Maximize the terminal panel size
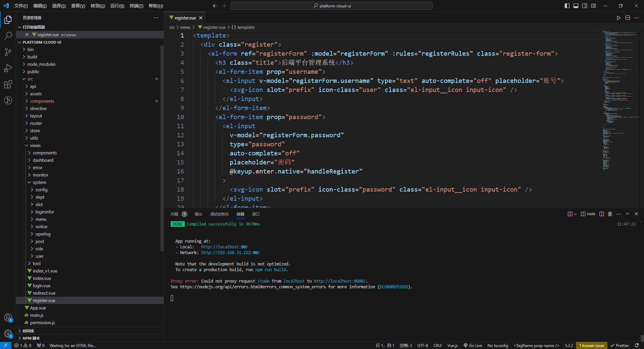The width and height of the screenshot is (644, 349). tap(628, 214)
